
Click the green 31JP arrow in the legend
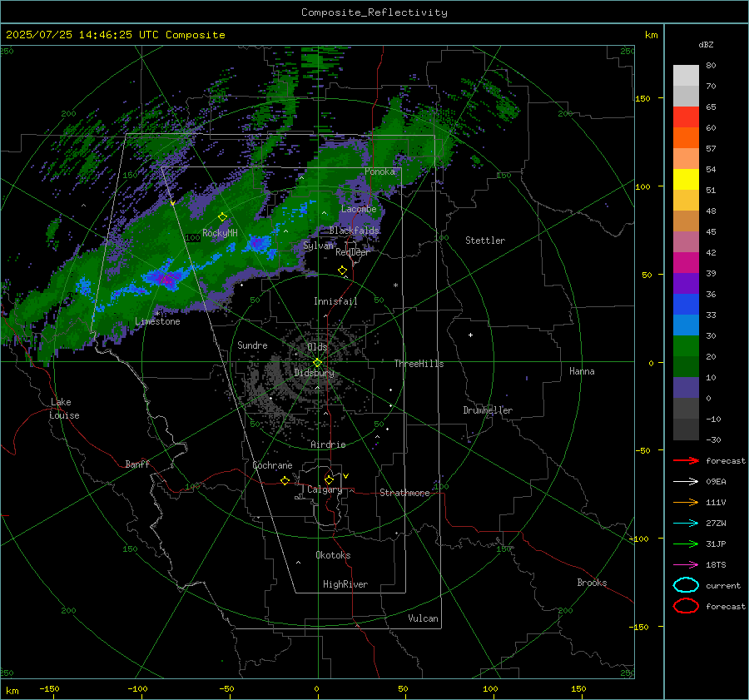coord(686,544)
